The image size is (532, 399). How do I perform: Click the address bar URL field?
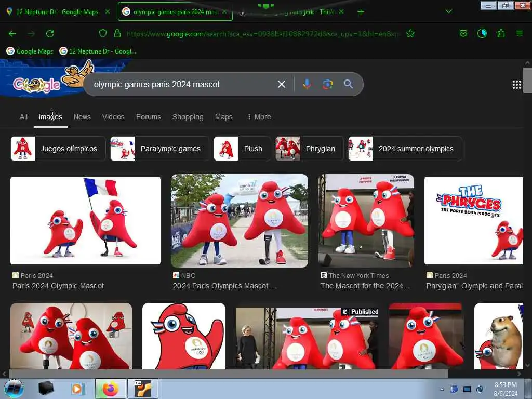coord(263,34)
